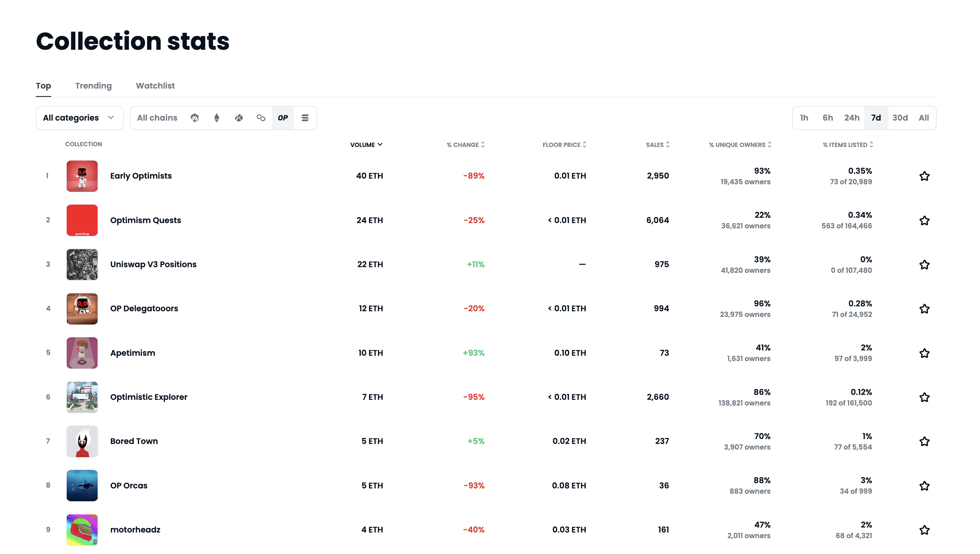
Task: Click the Optimistic Explorer thumbnail image
Action: (x=82, y=397)
